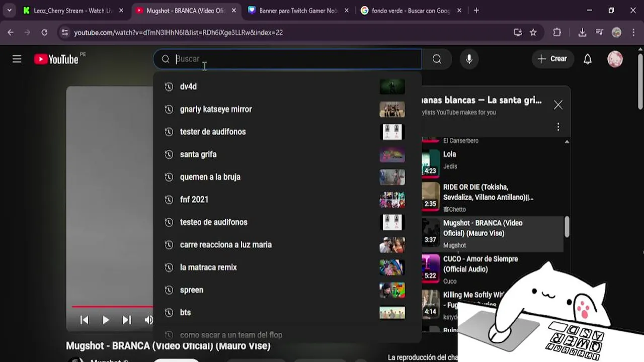
Task: Close the playlist panel with the X
Action: (x=558, y=105)
